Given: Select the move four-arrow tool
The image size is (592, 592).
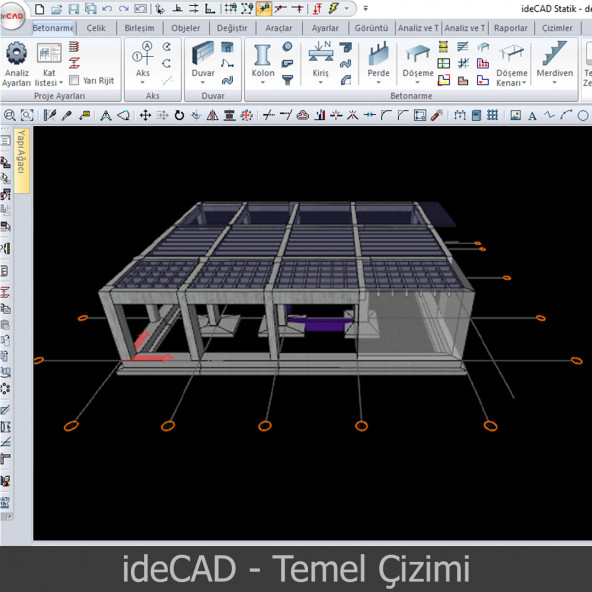Looking at the screenshot, I should [x=145, y=115].
